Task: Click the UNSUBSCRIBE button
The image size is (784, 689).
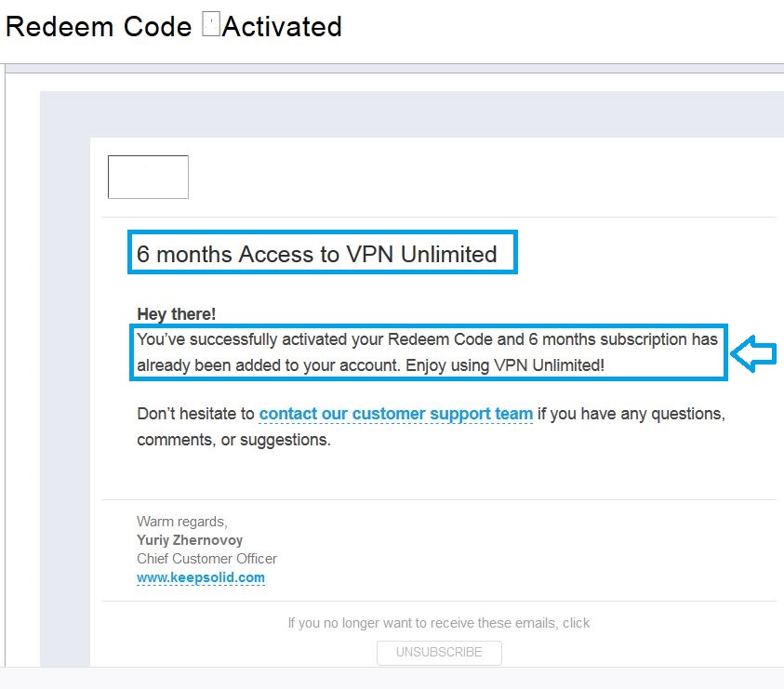Action: click(x=439, y=652)
